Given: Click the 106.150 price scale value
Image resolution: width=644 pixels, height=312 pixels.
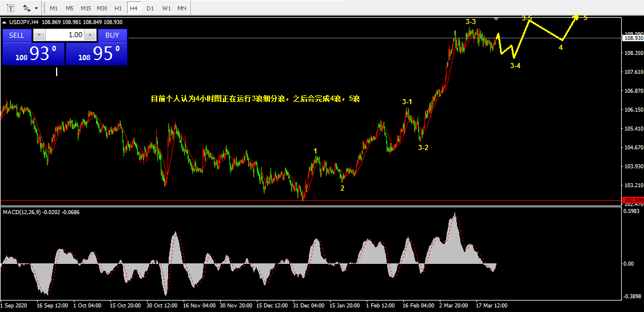Looking at the screenshot, I should tap(633, 110).
